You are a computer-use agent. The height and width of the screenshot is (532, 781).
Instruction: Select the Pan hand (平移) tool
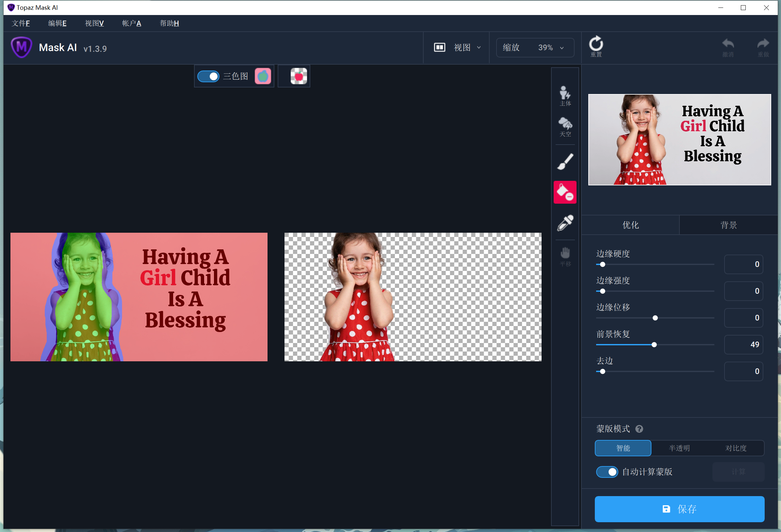click(565, 256)
